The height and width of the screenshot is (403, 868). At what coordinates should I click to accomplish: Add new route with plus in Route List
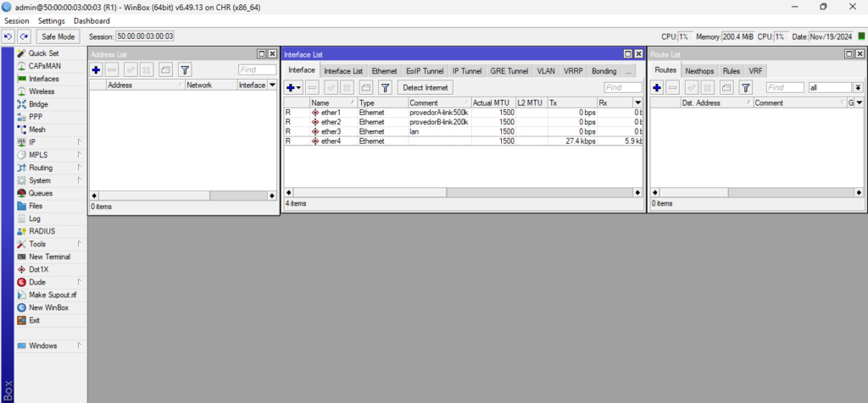(657, 87)
